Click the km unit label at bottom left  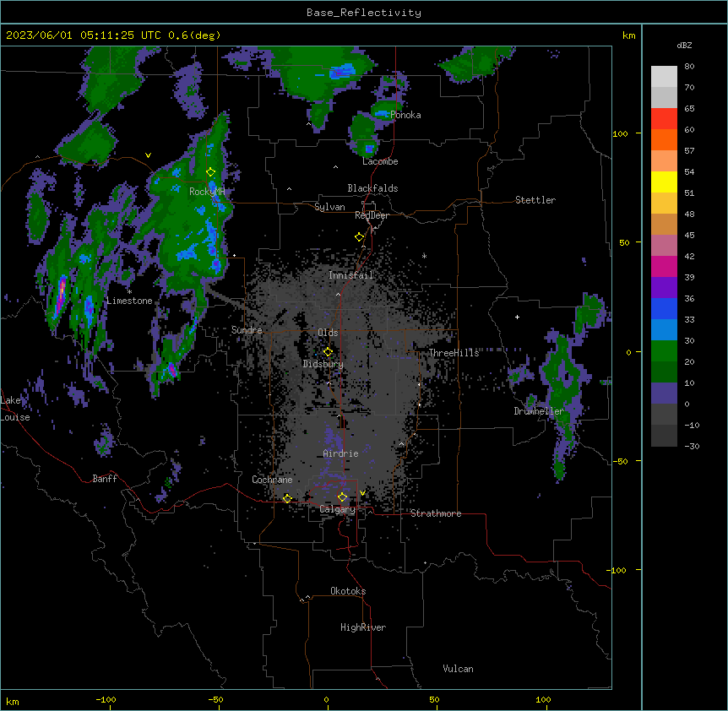[13, 701]
